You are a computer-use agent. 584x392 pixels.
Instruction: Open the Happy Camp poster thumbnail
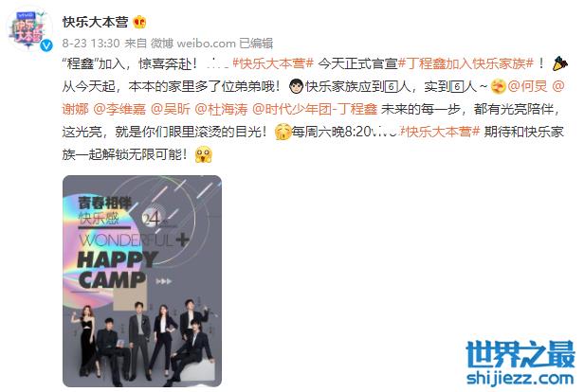[x=142, y=281]
